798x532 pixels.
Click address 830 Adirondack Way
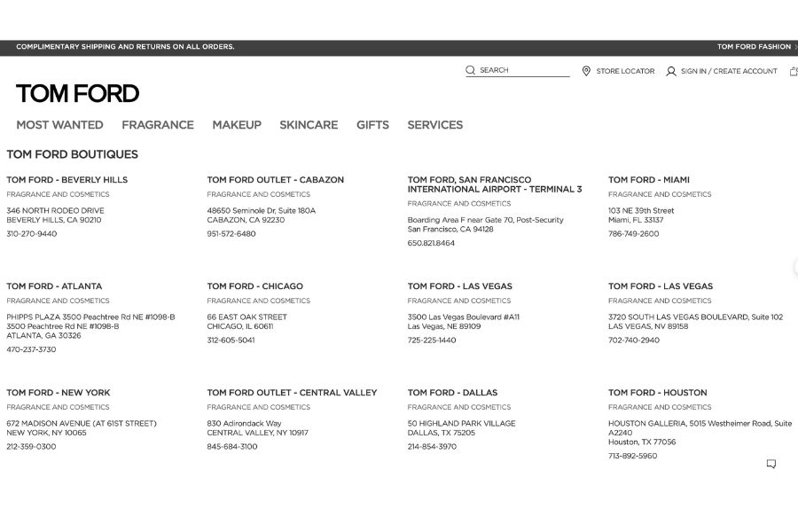pyautogui.click(x=245, y=424)
